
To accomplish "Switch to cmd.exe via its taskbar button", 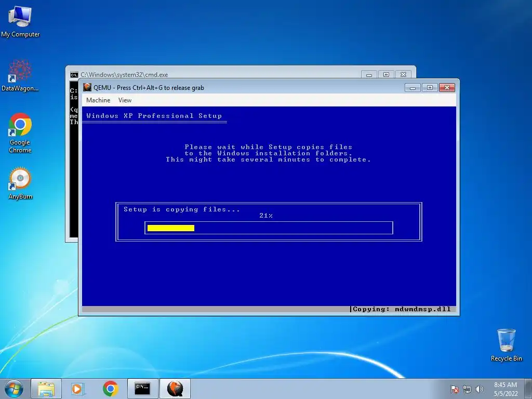I will 142,389.
